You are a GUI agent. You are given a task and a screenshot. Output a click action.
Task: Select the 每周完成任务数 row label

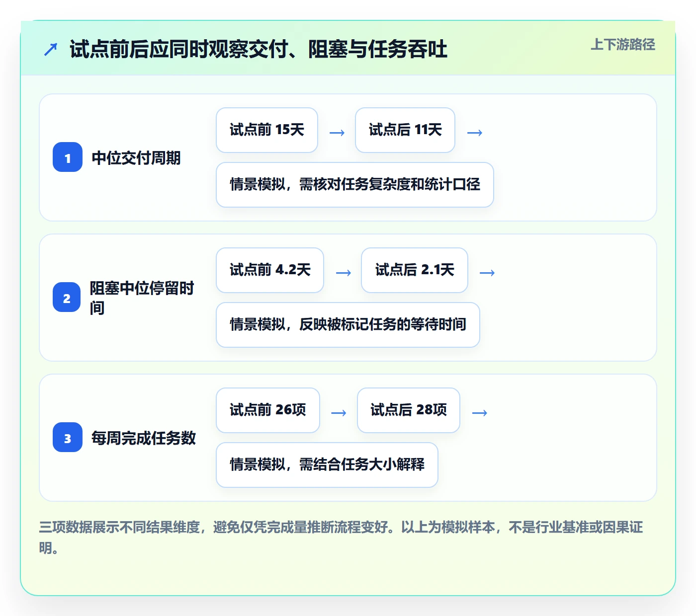pyautogui.click(x=144, y=438)
